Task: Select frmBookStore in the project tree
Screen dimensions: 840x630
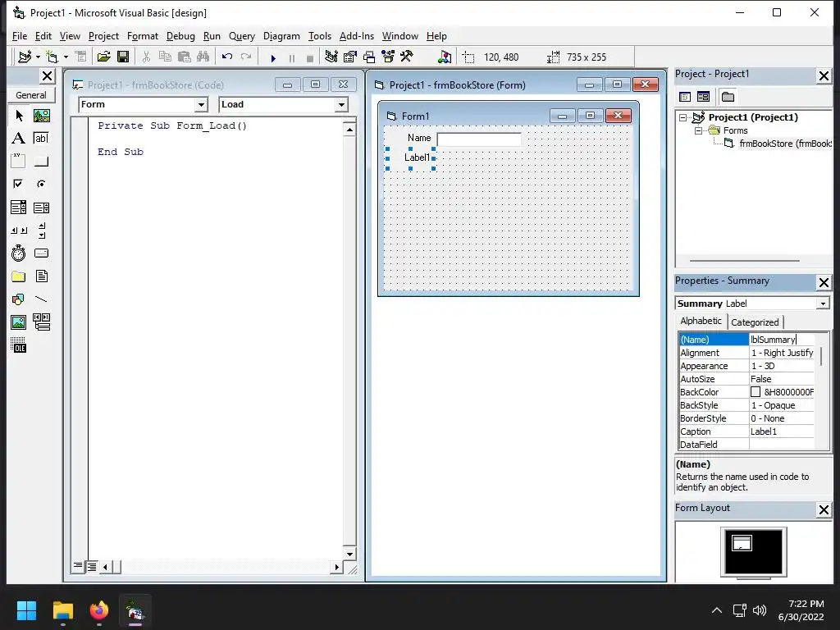Action: (785, 144)
